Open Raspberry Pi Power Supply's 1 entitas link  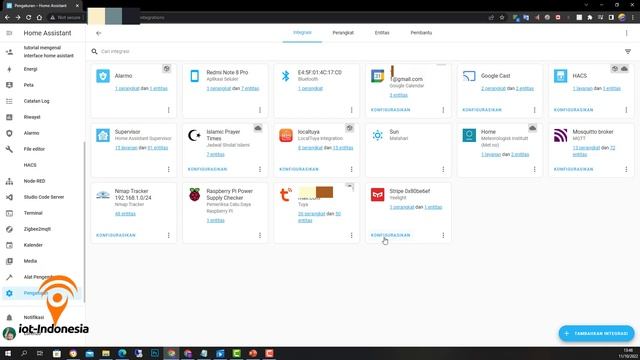[x=216, y=220]
